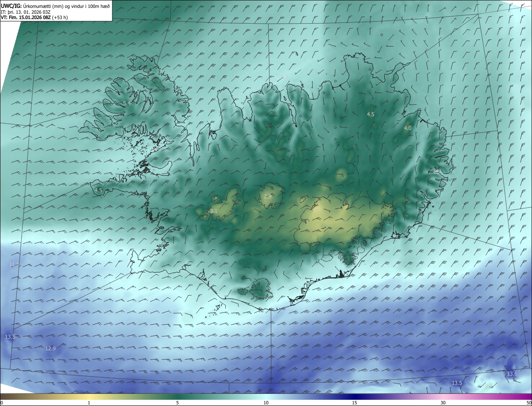
Task: Click the '10' tick on the color scale
Action: tap(266, 403)
